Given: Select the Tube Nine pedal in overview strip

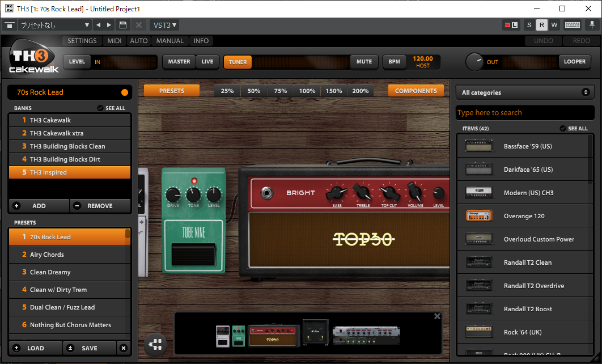Looking at the screenshot, I should tap(239, 336).
